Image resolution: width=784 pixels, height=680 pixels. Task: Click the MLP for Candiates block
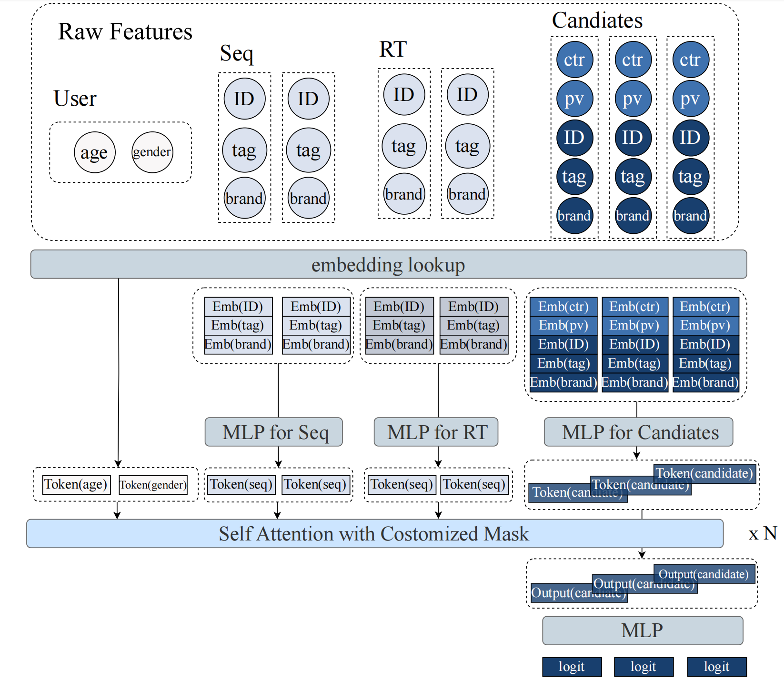638,432
